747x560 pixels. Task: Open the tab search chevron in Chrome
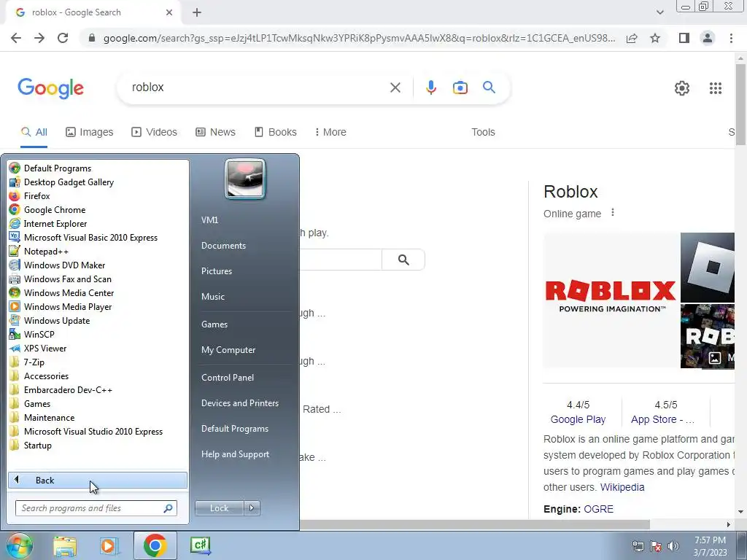coord(659,12)
